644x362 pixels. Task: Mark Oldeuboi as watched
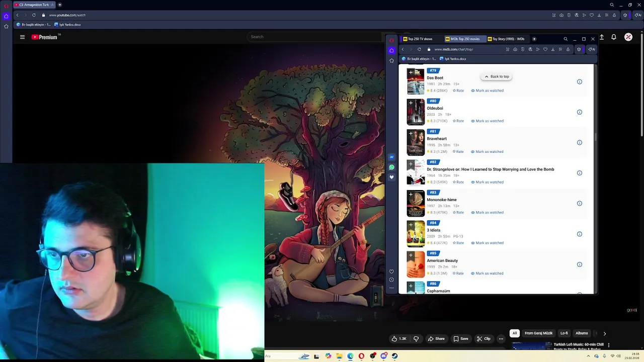click(487, 121)
